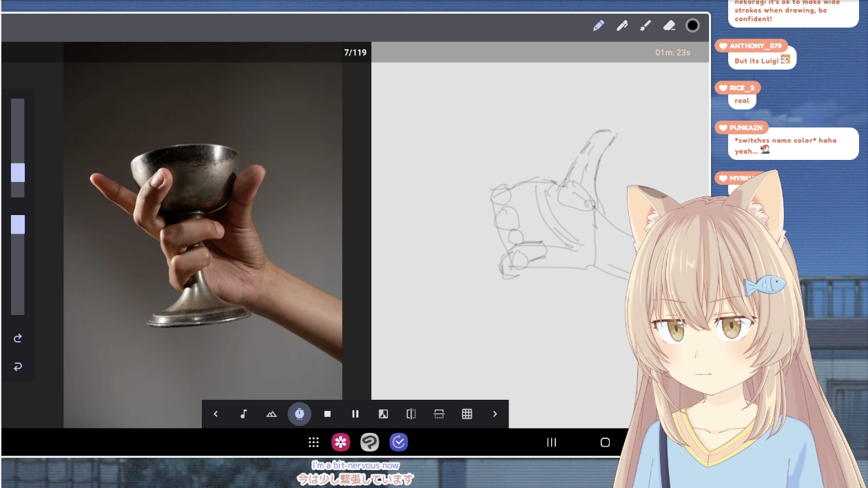Adjust the upper brush slider handle
The width and height of the screenshot is (868, 488).
tap(18, 172)
